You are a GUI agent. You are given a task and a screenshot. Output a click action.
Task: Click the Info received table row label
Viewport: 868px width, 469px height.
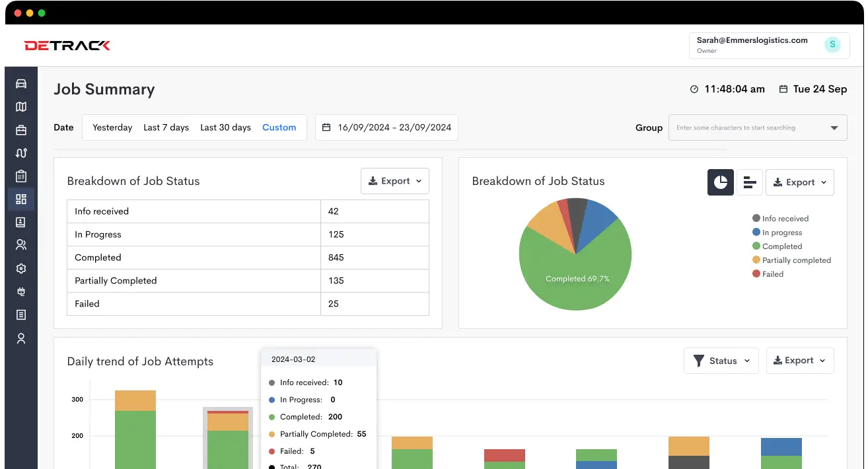102,211
